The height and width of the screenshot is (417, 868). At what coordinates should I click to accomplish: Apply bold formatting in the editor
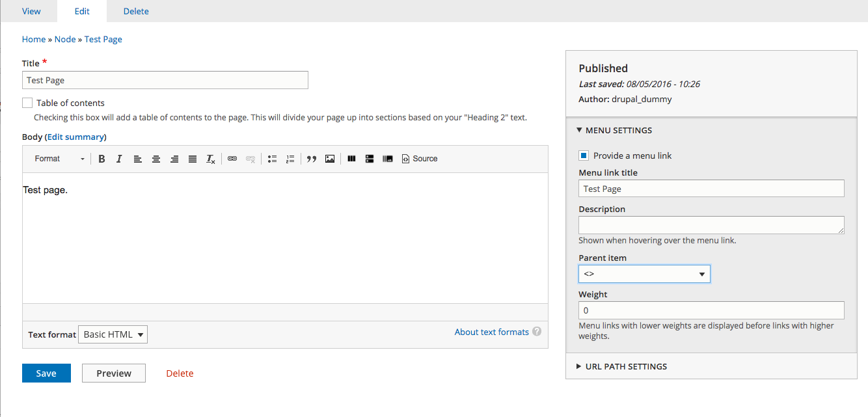coord(102,158)
